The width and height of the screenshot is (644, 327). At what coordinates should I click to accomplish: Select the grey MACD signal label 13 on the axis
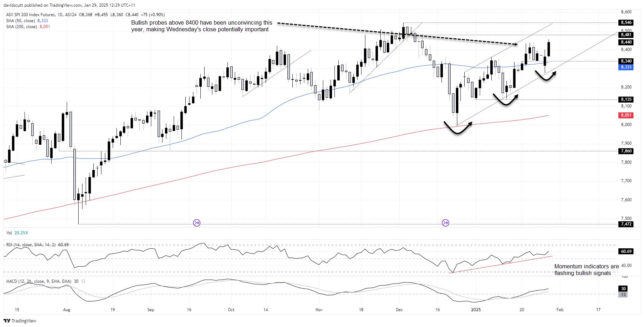[x=623, y=295]
